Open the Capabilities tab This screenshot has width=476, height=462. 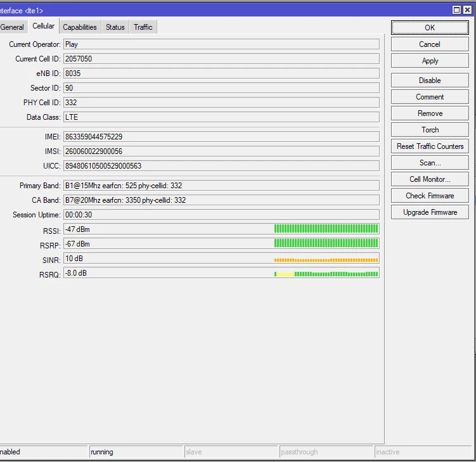(80, 27)
